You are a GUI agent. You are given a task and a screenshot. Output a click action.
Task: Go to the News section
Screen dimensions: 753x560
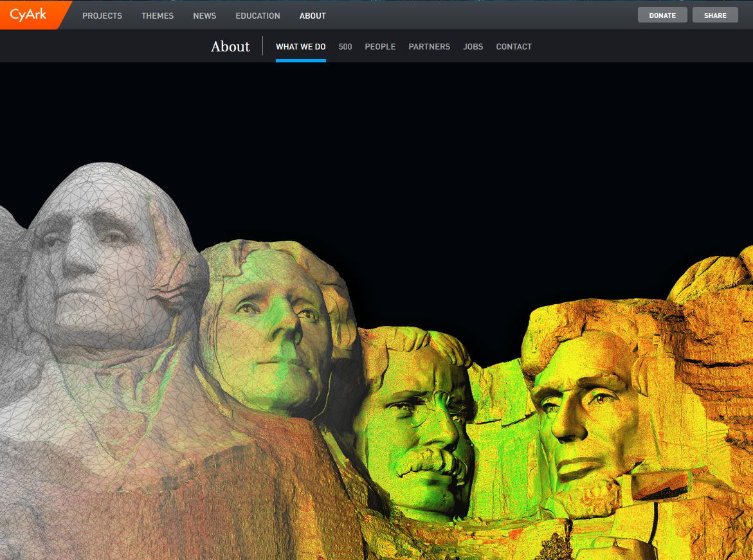204,16
